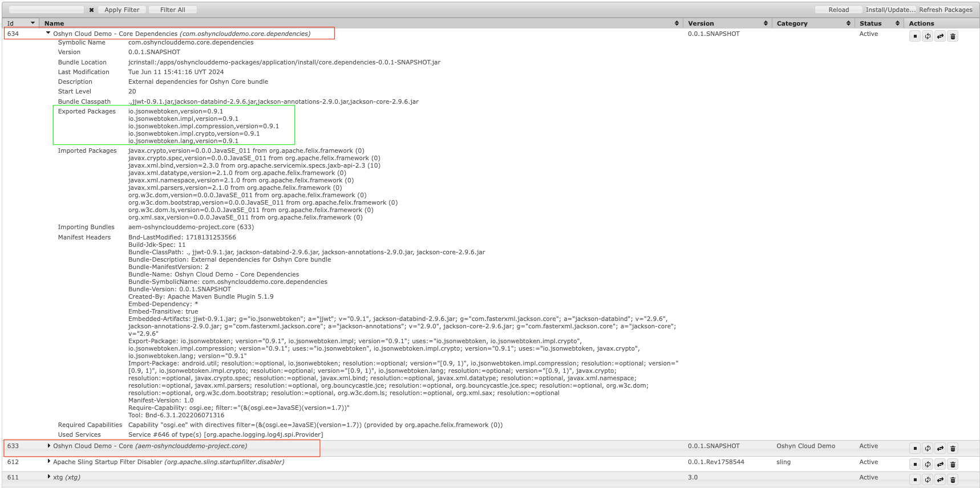Click Active status of xtg bundle
This screenshot has height=488, width=980.
869,477
